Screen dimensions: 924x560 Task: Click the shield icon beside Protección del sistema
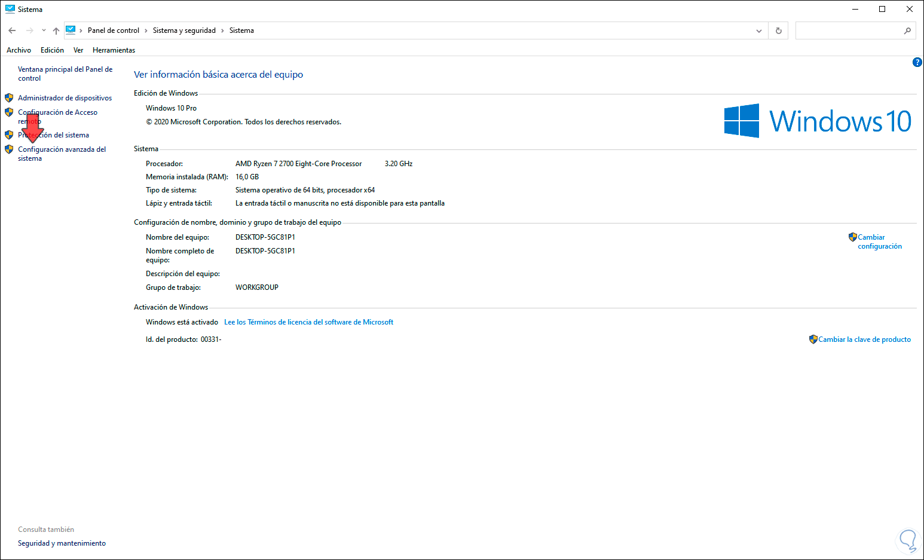[9, 134]
